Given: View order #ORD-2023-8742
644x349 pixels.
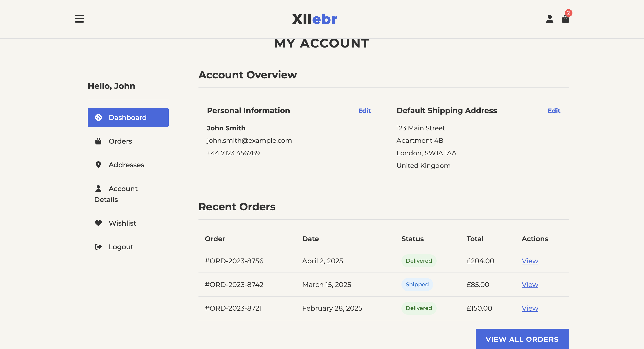Looking at the screenshot, I should point(530,284).
